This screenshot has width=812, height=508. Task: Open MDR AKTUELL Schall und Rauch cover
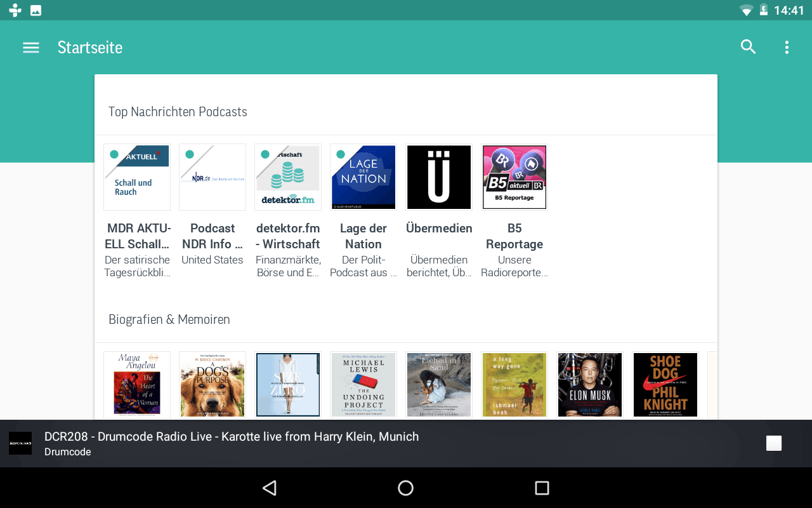(137, 177)
